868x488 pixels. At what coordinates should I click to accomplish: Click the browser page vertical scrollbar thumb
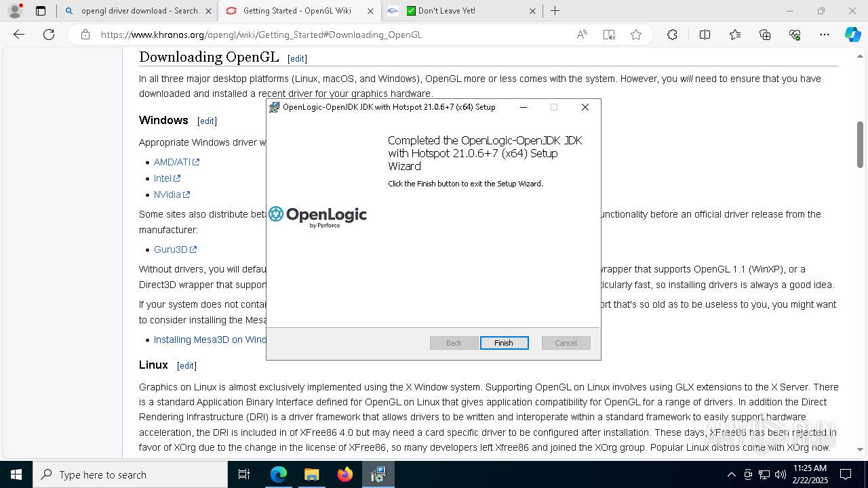tap(860, 144)
